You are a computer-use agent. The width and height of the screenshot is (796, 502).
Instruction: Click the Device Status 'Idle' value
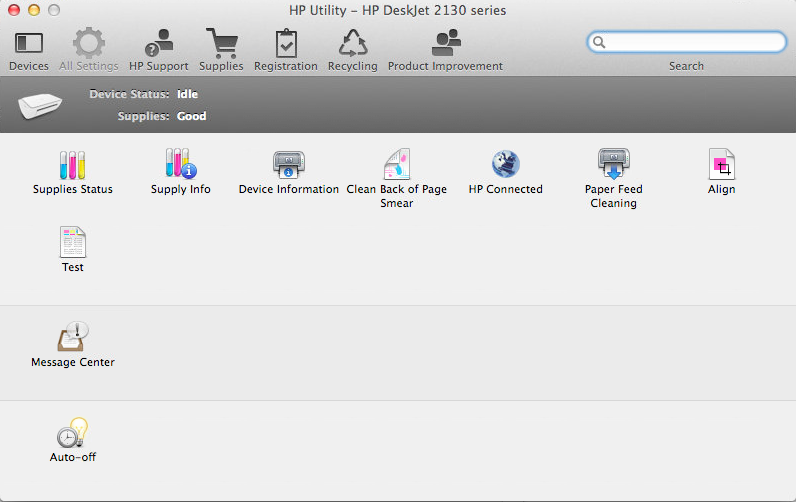tap(187, 94)
